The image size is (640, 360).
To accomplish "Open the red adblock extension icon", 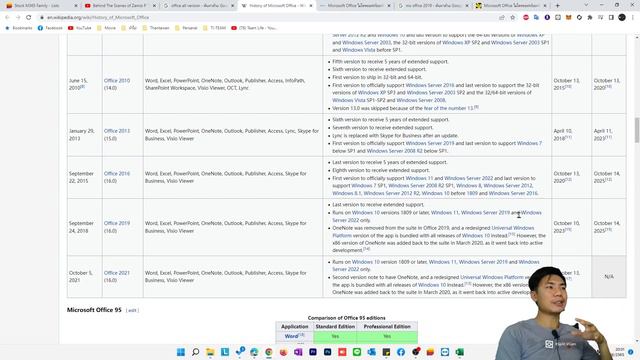I will coord(526,18).
